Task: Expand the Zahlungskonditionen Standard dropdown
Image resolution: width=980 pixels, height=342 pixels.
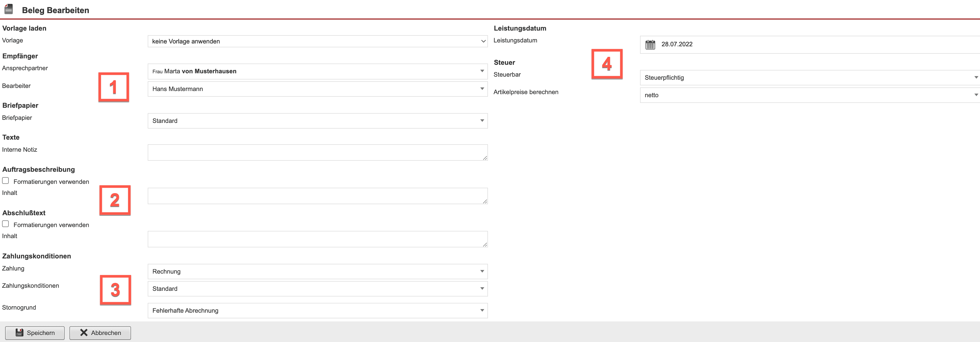Action: [317, 289]
